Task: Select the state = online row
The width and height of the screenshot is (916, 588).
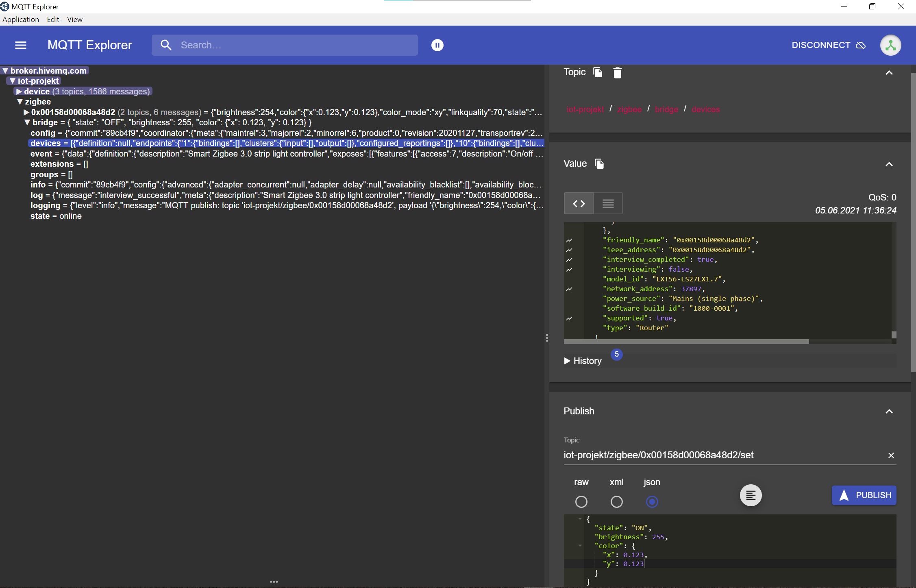Action: tap(56, 216)
